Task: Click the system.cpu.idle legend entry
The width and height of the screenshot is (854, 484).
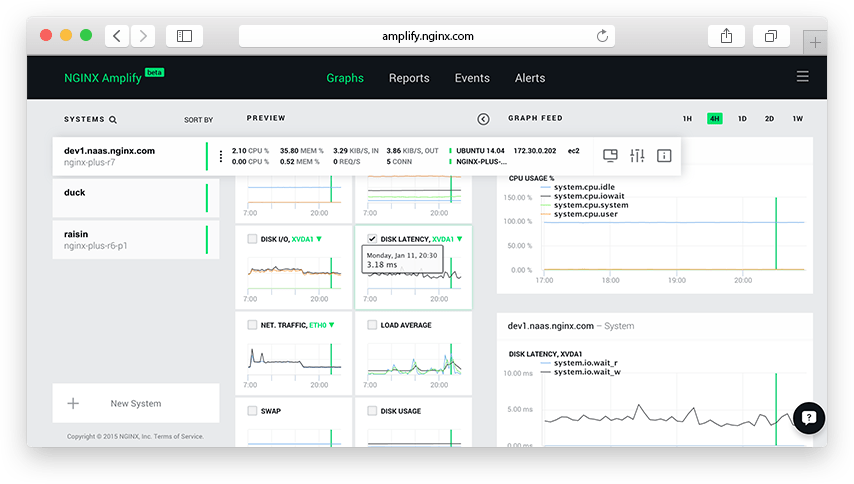Action: pos(577,187)
